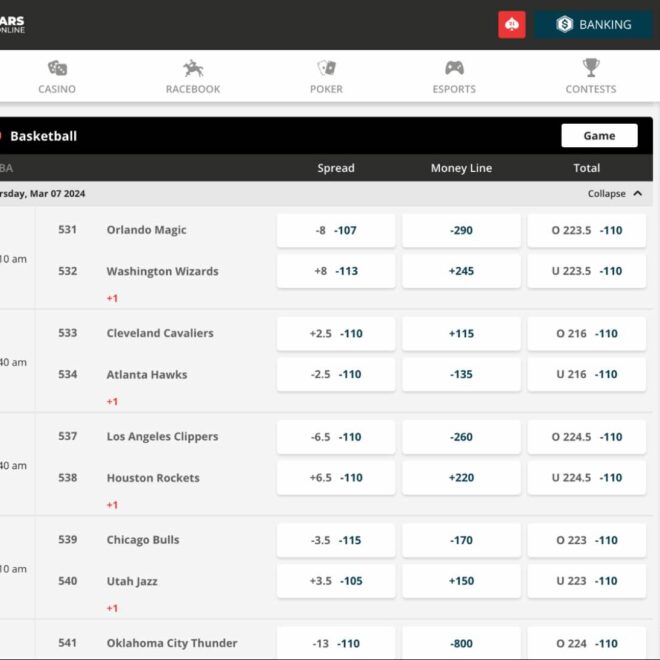Select Orlando Magic money line -290

(x=461, y=230)
